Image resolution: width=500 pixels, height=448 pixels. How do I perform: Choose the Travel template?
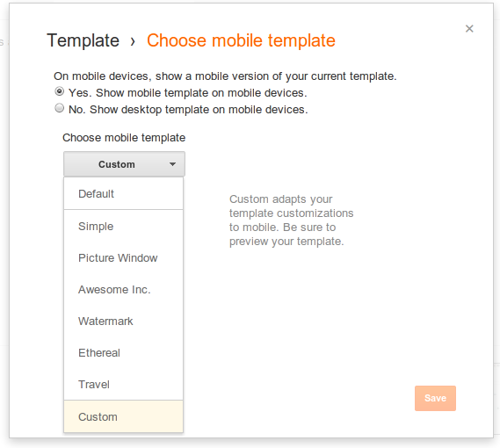[123, 384]
